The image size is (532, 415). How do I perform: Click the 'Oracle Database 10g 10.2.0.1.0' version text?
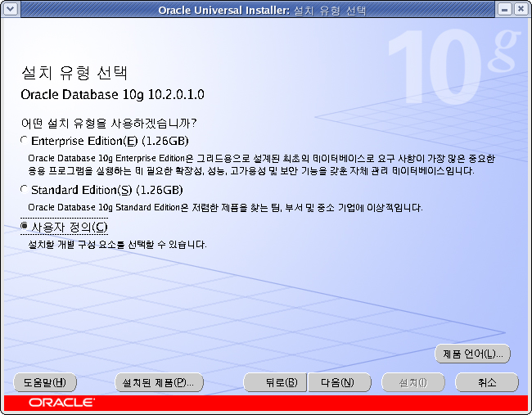click(113, 94)
